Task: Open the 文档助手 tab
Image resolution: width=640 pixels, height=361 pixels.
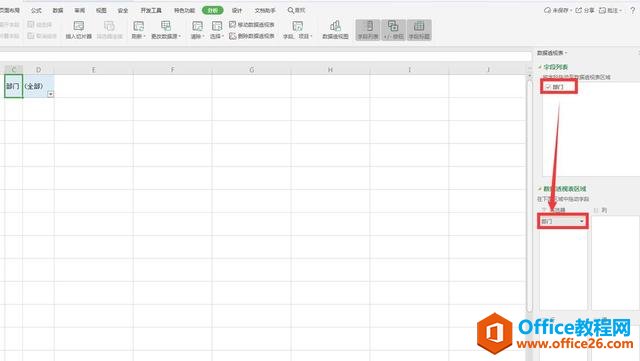Action: [x=265, y=10]
